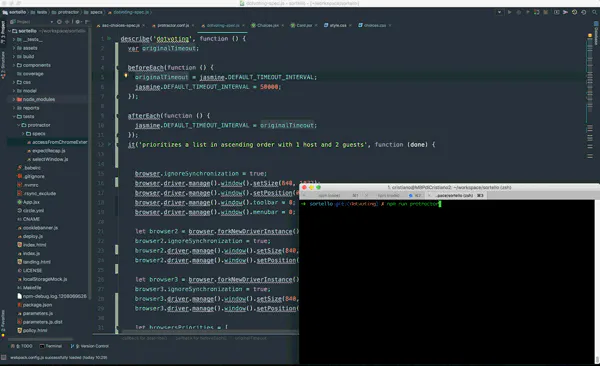Run the selected configuration with green play button
Viewport: 600px width, 366px height.
coord(509,12)
